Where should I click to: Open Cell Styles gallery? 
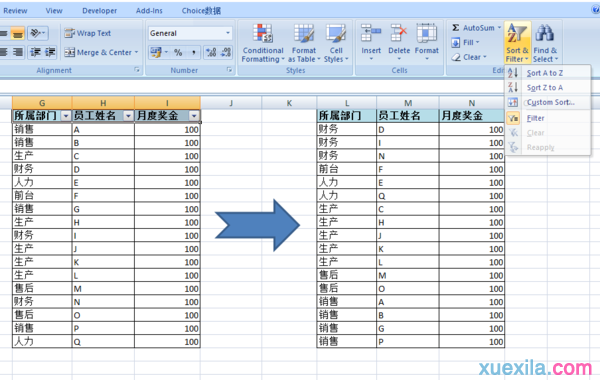point(336,43)
